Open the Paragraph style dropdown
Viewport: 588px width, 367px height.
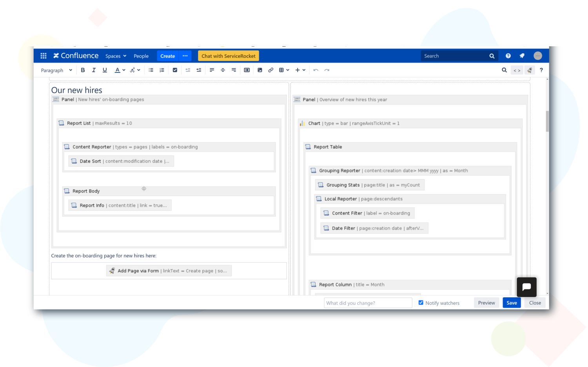tap(56, 70)
